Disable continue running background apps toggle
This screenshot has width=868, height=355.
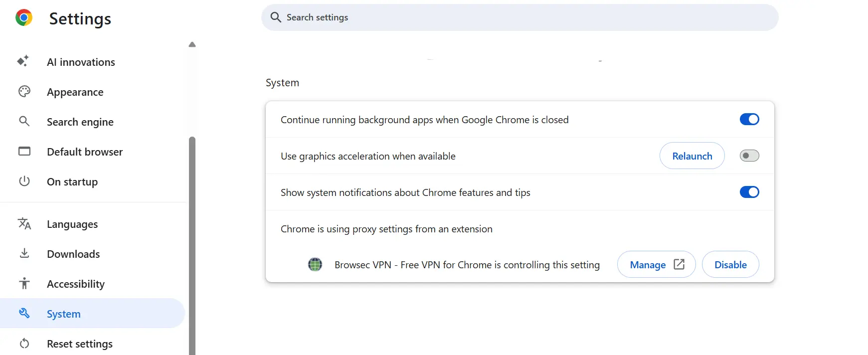coord(749,119)
